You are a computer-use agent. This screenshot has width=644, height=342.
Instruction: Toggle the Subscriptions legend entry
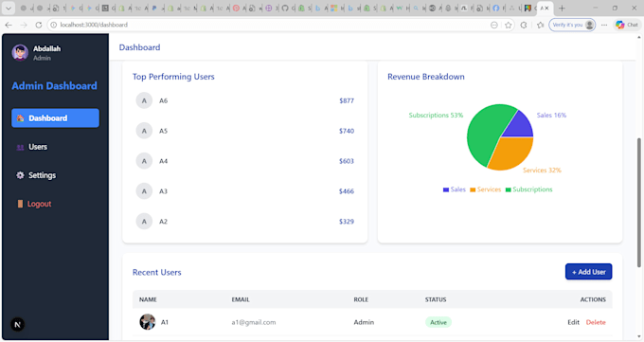point(529,189)
